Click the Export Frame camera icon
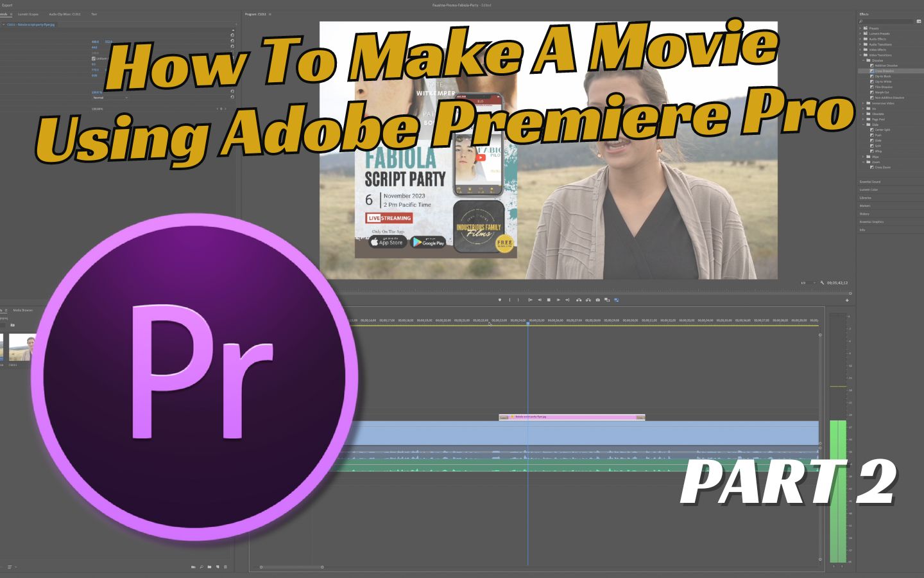Screen dimensions: 924x578 pyautogui.click(x=597, y=299)
